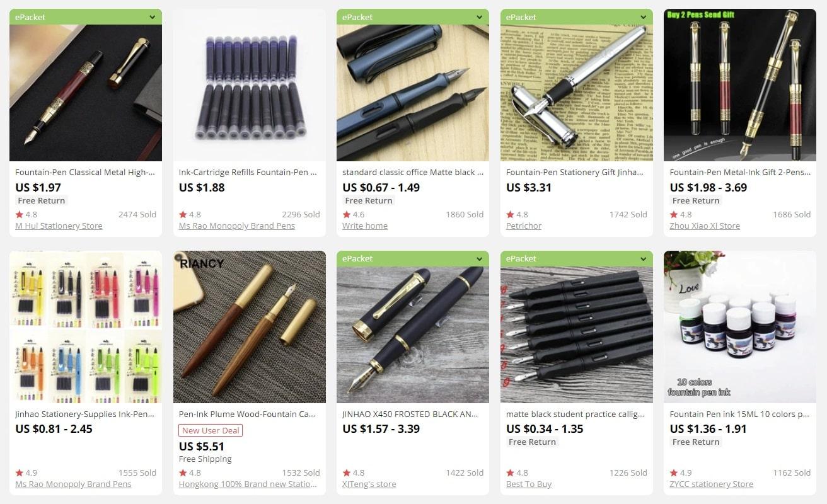View 10 colors fountain pen ink image
The width and height of the screenshot is (827, 504).
tap(740, 327)
